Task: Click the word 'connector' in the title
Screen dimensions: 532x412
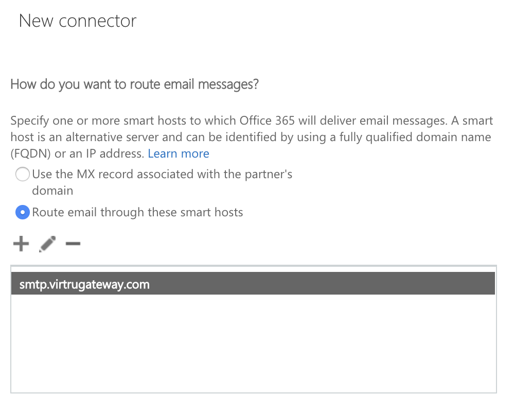Action: pyautogui.click(x=98, y=21)
